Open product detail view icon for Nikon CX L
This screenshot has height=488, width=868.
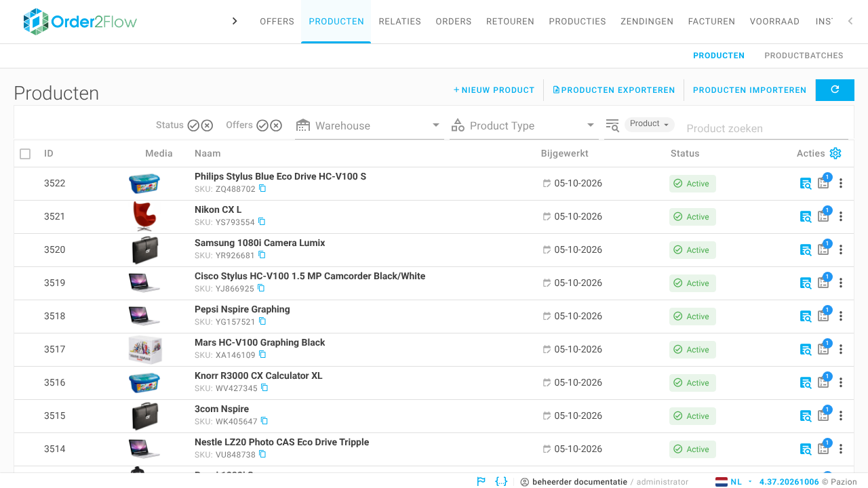tap(806, 217)
